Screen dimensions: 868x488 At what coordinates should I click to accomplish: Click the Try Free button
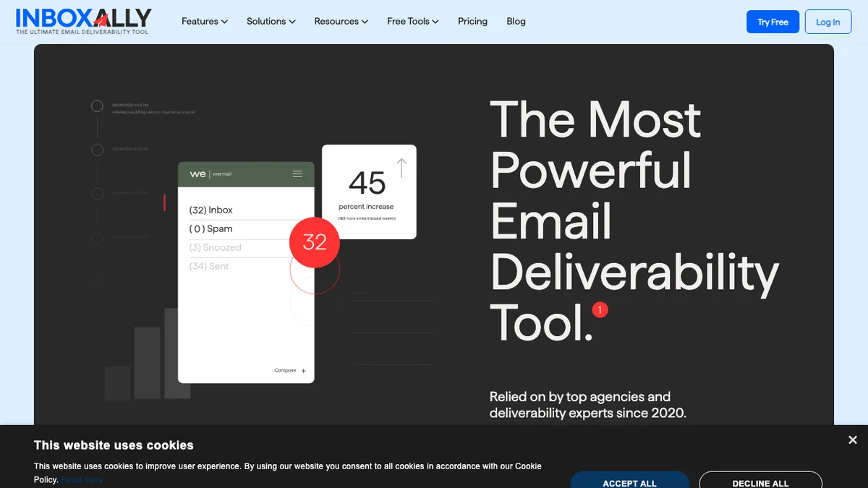pyautogui.click(x=773, y=22)
